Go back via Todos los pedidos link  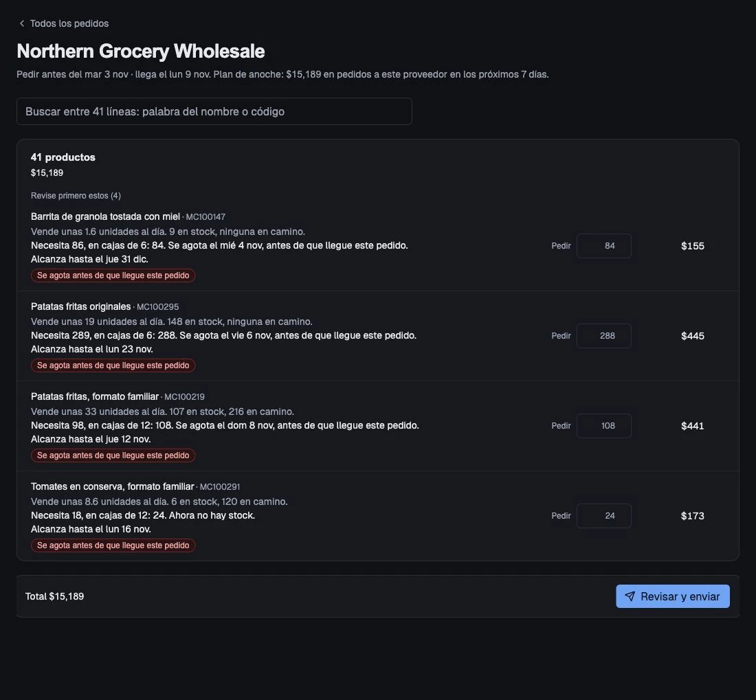(69, 23)
